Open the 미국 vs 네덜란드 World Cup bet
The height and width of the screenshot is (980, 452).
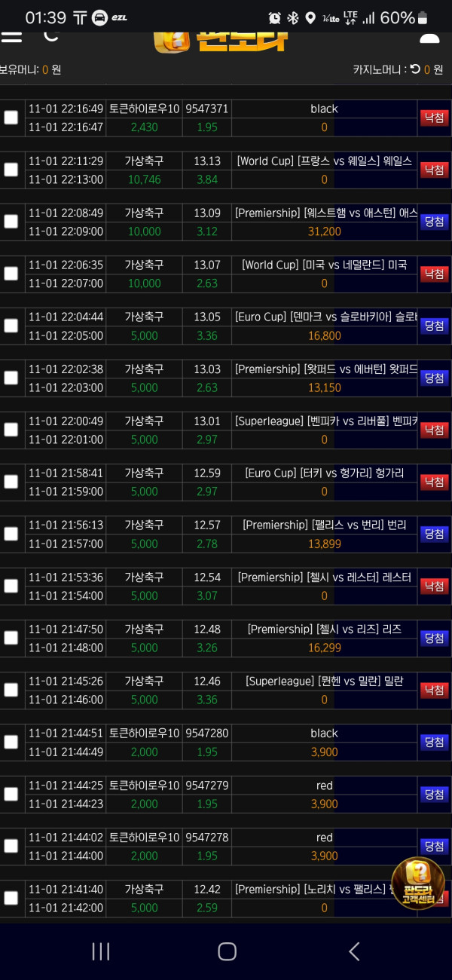point(324,265)
